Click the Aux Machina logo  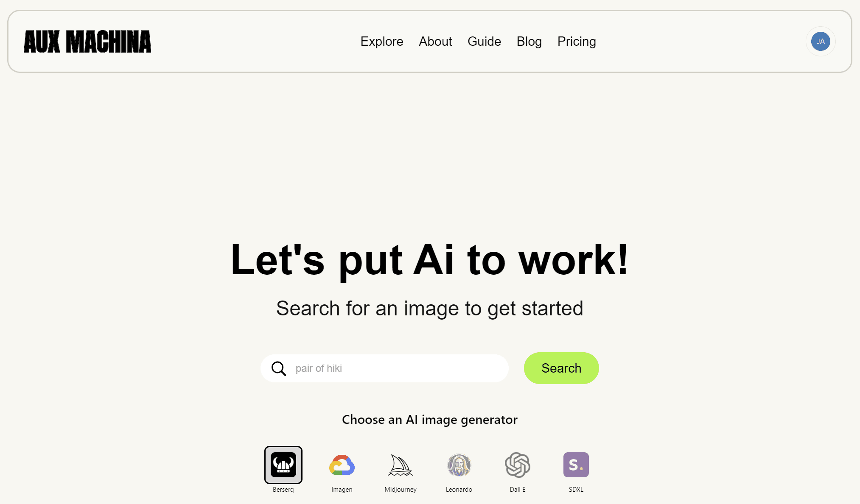[x=87, y=42]
